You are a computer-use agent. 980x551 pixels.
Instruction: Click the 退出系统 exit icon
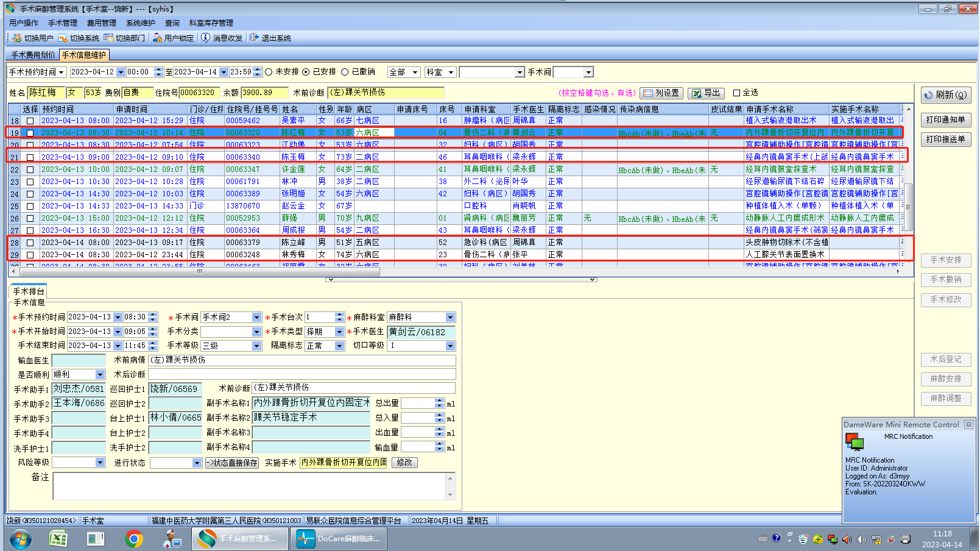[x=255, y=38]
